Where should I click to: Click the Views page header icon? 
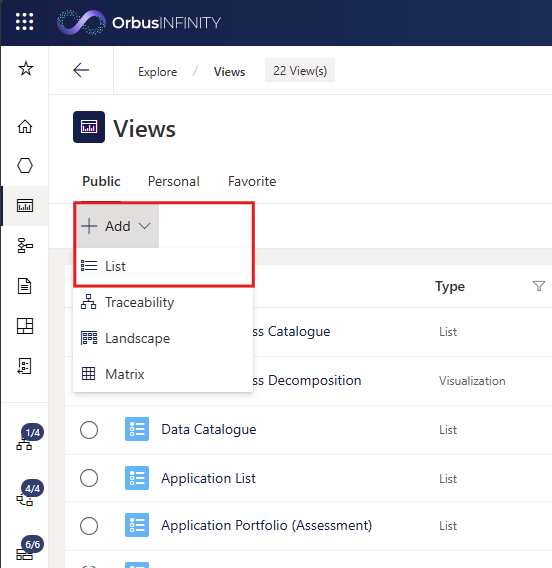[x=89, y=127]
